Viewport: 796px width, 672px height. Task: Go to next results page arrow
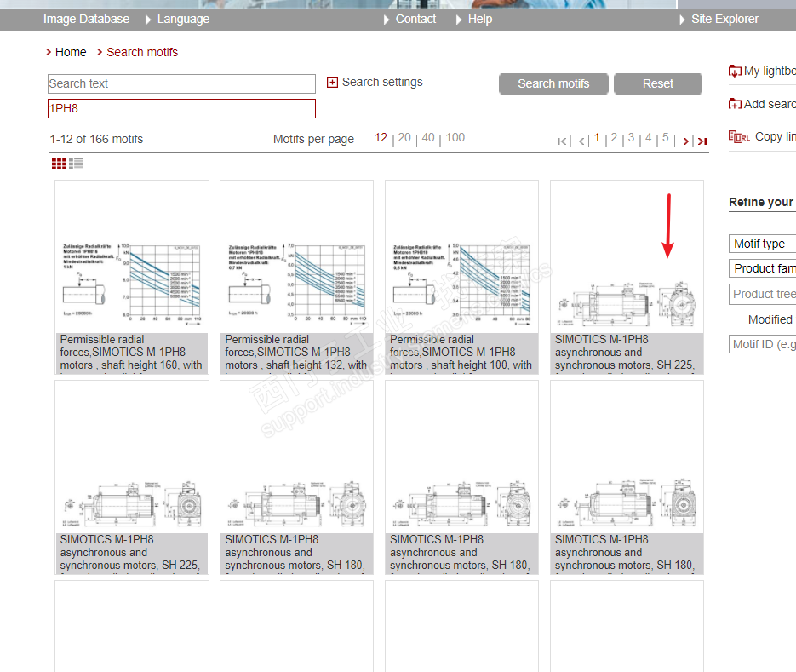pos(686,141)
